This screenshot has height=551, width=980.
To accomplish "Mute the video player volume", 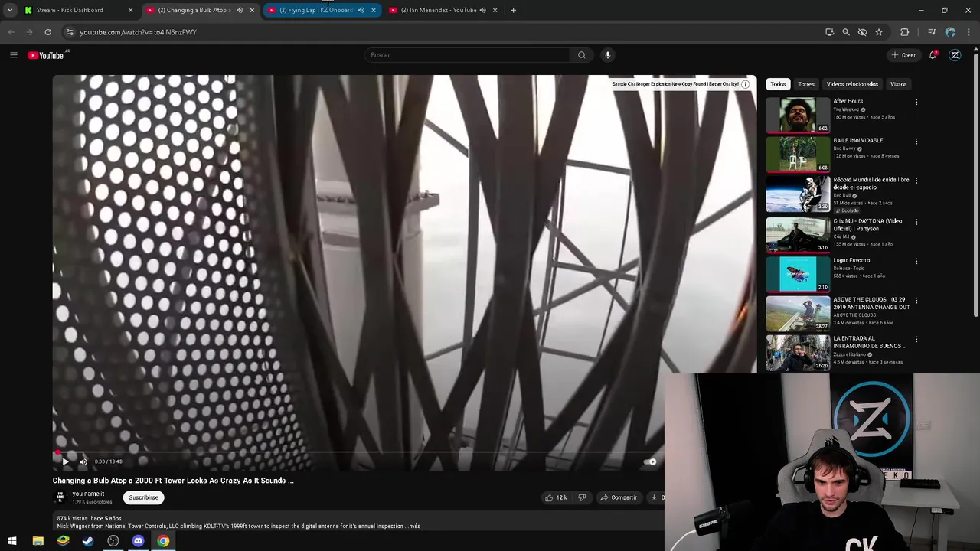I will coord(83,461).
